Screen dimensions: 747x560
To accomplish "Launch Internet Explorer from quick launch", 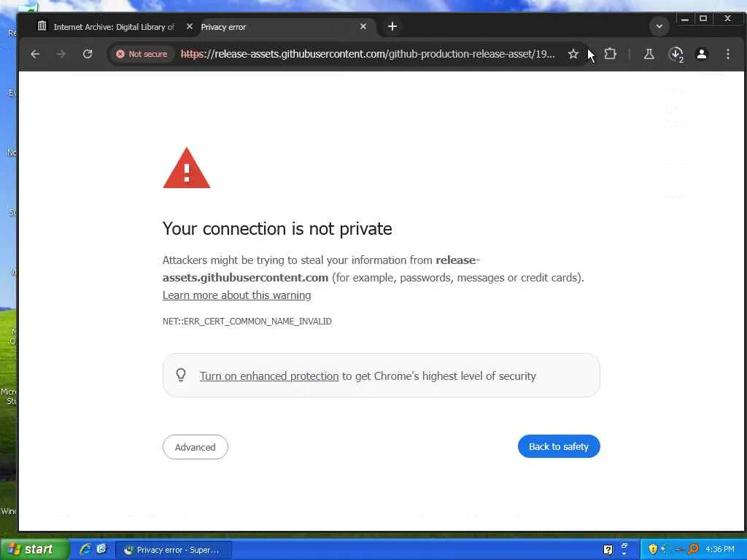I will point(85,550).
